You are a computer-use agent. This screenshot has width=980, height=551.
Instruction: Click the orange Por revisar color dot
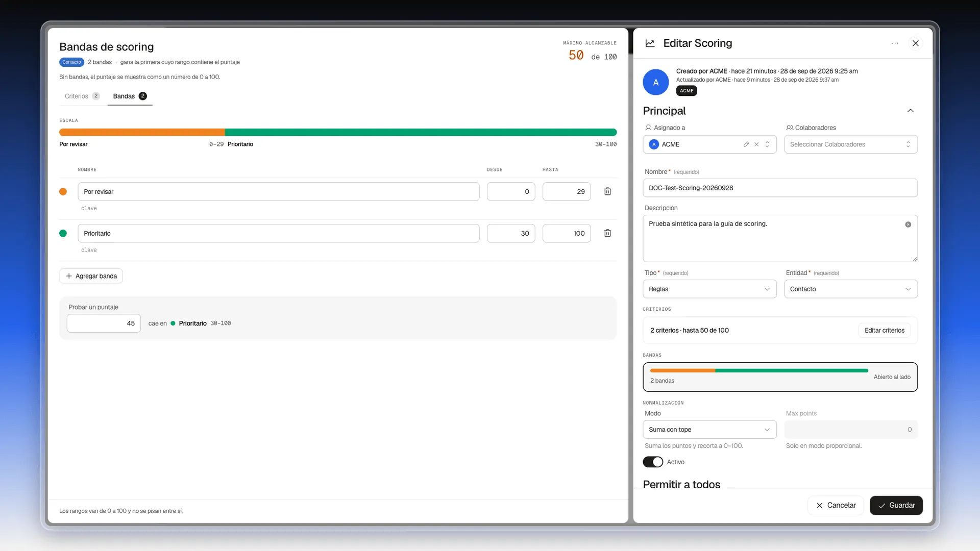coord(63,191)
